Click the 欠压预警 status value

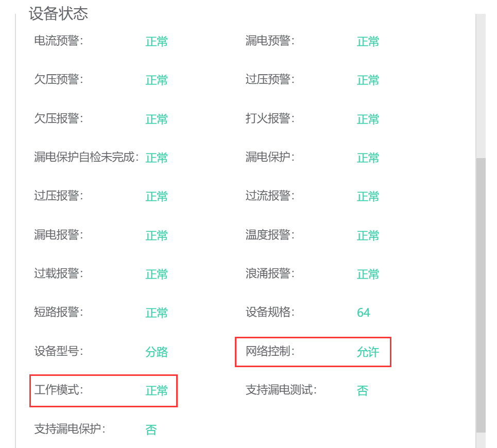156,80
